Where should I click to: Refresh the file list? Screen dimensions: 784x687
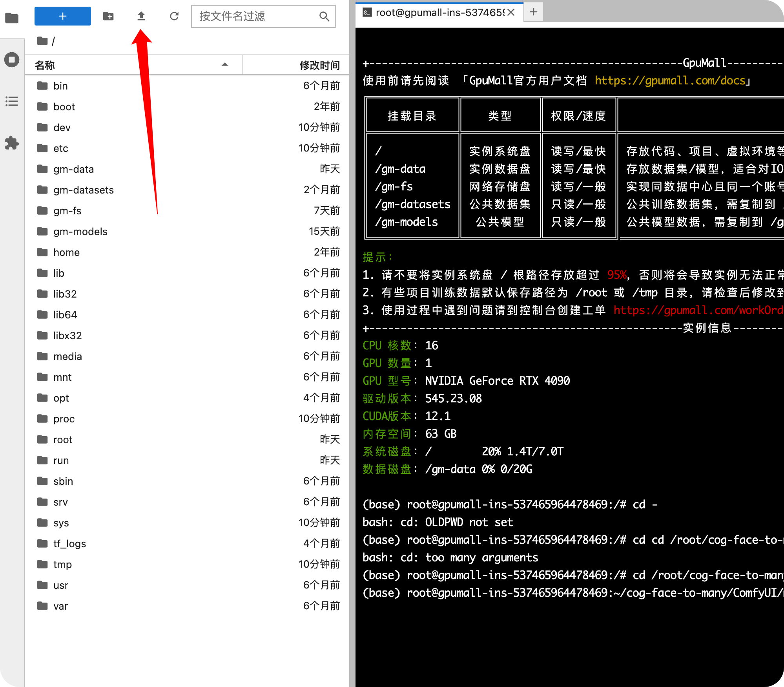tap(174, 16)
